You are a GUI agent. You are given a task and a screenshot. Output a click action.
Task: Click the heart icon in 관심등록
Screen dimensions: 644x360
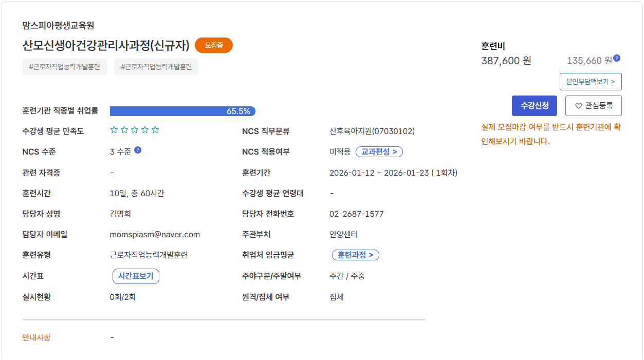(x=578, y=106)
